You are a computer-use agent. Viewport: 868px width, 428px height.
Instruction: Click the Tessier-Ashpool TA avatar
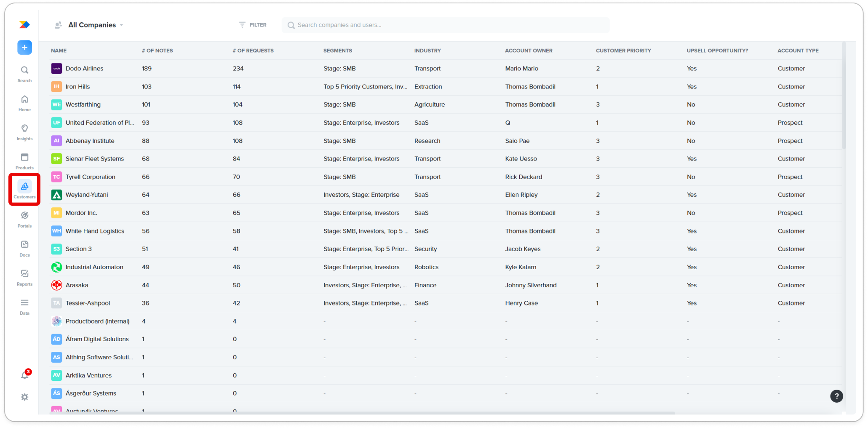(56, 303)
